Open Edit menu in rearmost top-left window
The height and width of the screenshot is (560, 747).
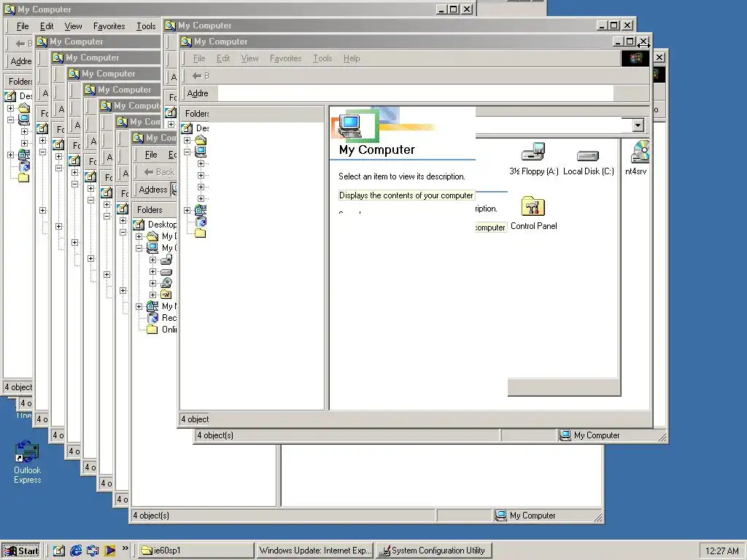point(47,26)
